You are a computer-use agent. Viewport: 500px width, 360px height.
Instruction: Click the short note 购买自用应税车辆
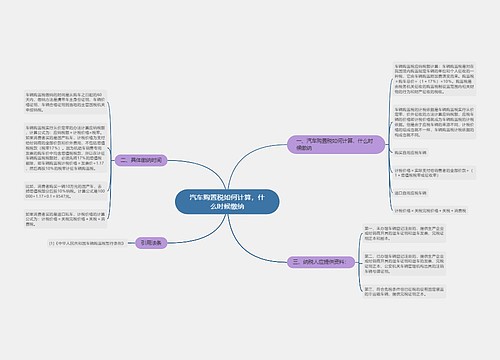(411, 153)
